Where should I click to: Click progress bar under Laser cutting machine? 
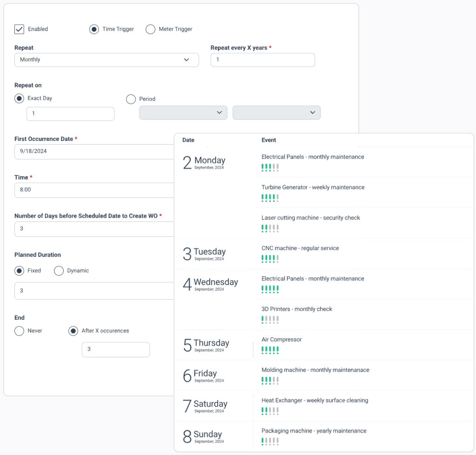click(270, 228)
